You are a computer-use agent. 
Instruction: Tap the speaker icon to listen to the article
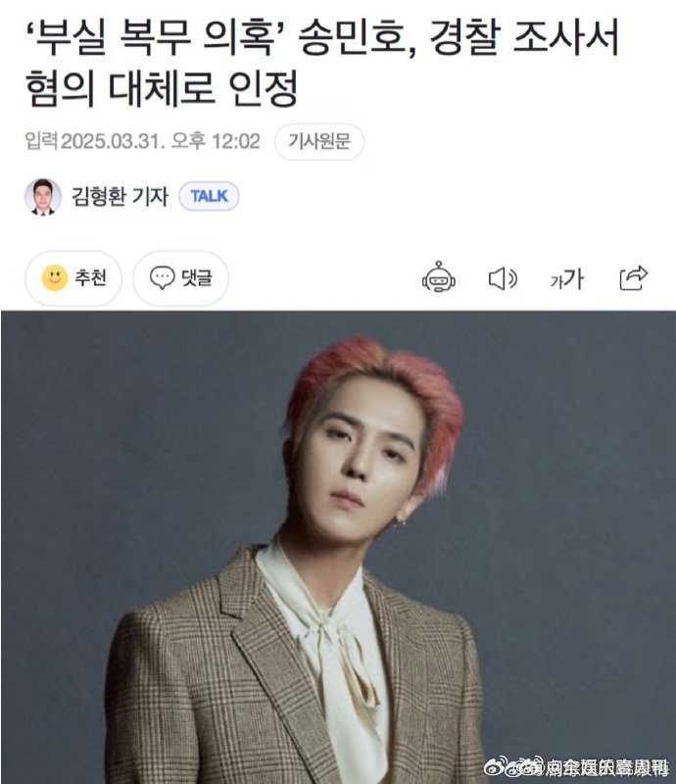point(503,278)
